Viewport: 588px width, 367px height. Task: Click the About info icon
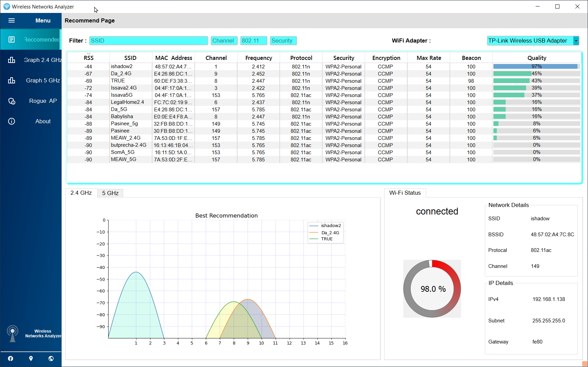12,121
